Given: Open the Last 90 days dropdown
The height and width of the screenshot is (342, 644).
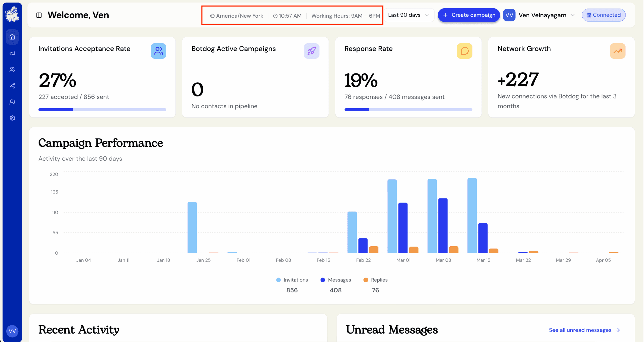Looking at the screenshot, I should point(409,15).
